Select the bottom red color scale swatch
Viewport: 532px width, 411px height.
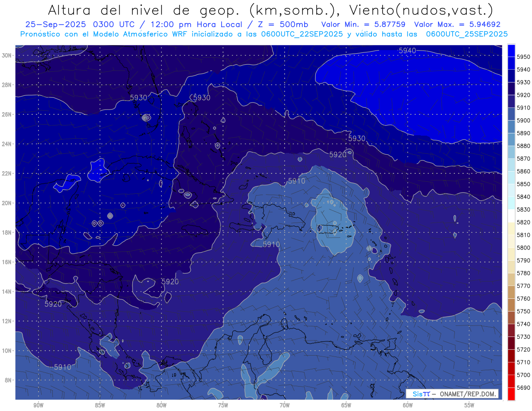point(511,394)
